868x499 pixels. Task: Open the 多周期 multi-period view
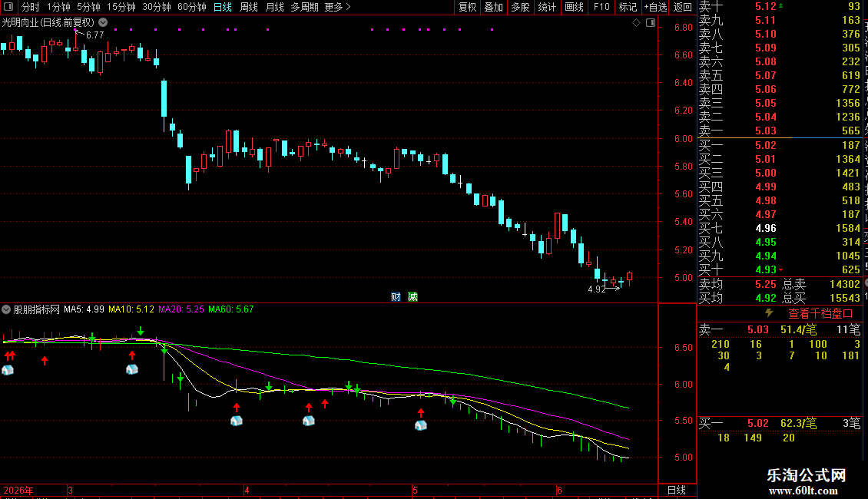[x=304, y=7]
